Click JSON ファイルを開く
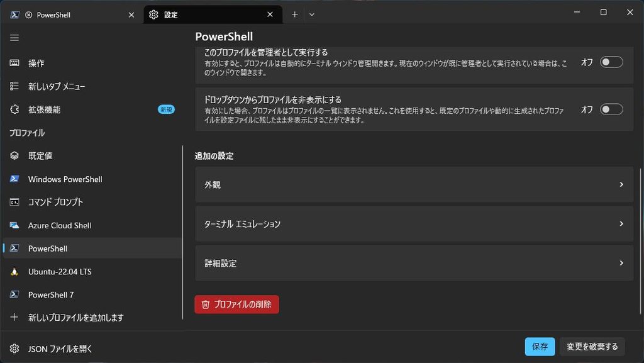Screen dimensions: 644x363 (x=92, y=349)
